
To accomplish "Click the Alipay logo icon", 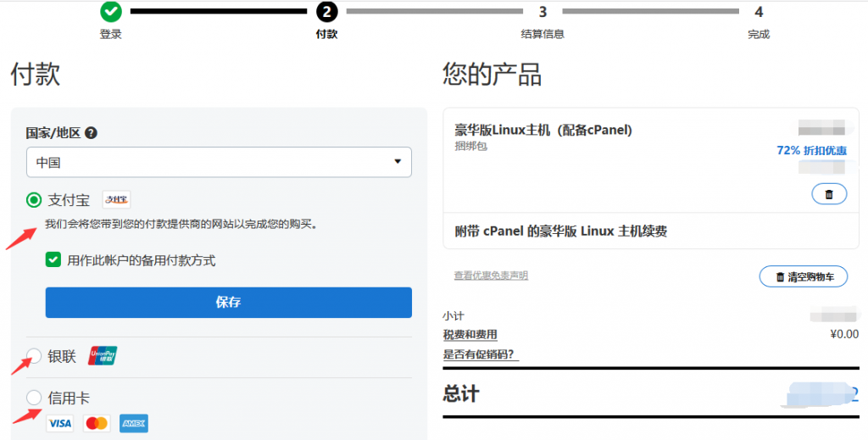I will tap(117, 199).
